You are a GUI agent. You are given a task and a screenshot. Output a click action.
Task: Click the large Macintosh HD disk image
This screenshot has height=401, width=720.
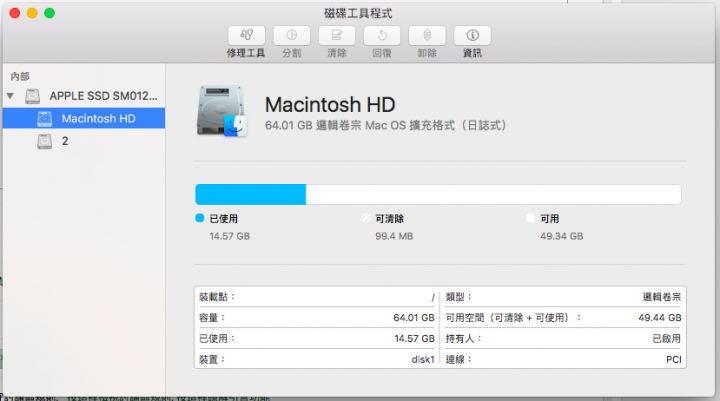point(222,111)
